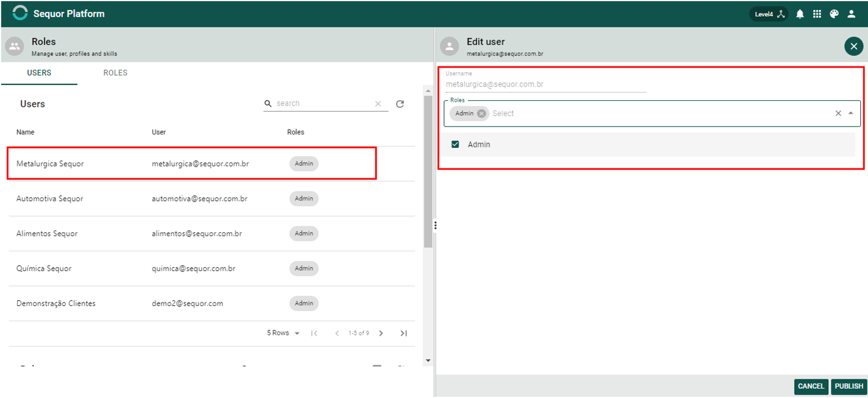868x398 pixels.
Task: Open the notifications bell
Action: tap(800, 14)
